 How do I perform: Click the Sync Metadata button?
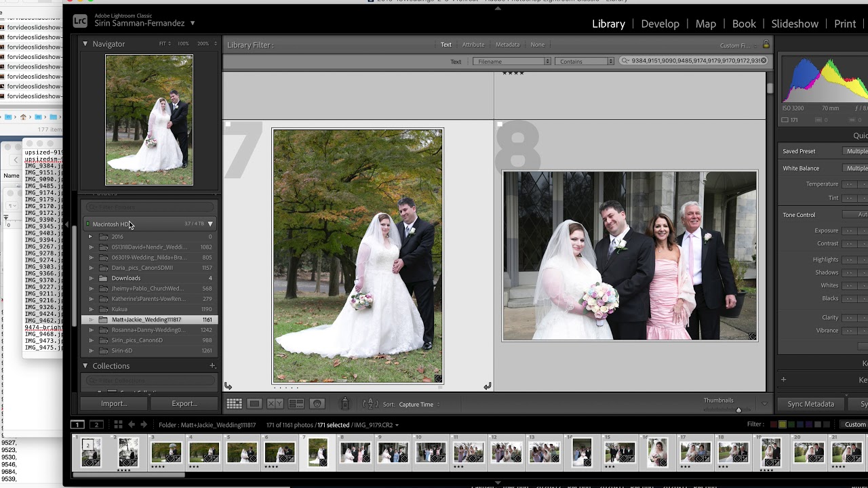click(x=810, y=404)
